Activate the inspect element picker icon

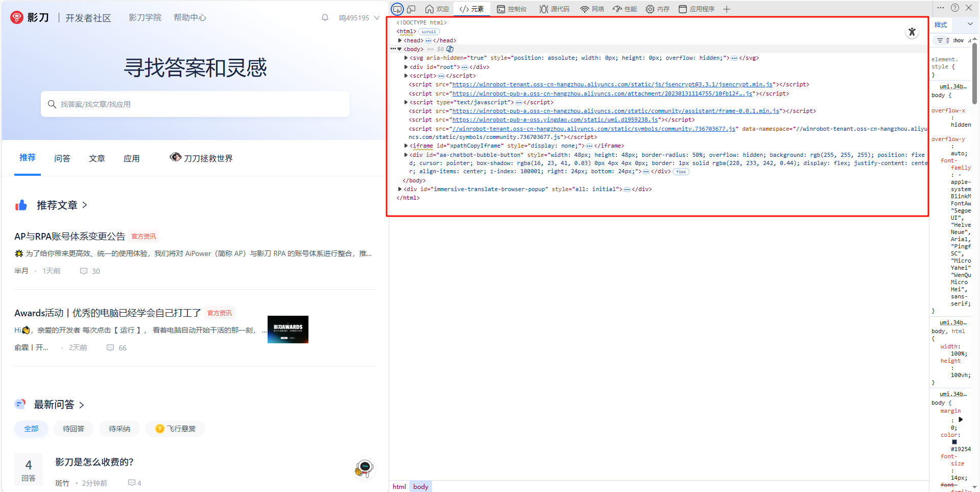coord(397,9)
